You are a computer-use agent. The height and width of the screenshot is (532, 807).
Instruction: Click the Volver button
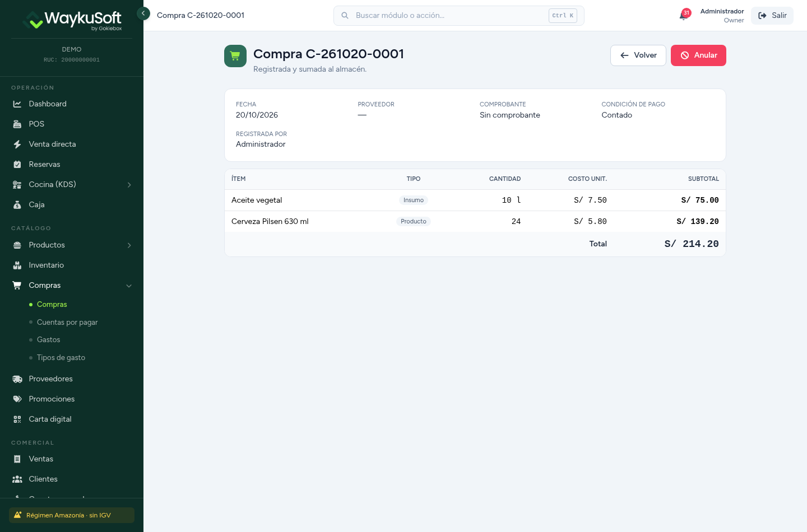coord(638,55)
